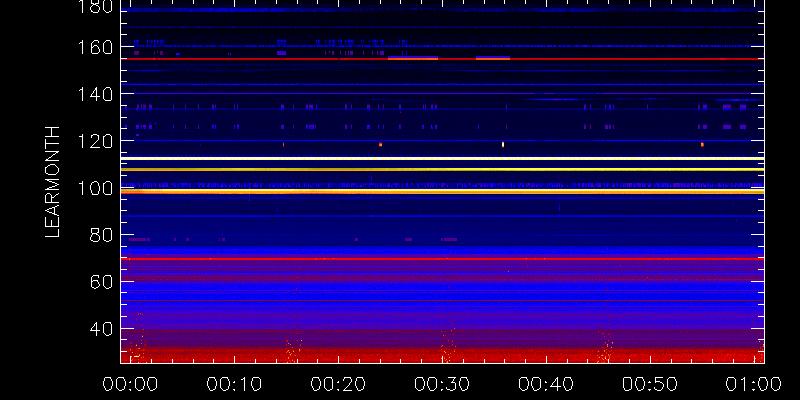
Task: Select the 00:10 time axis label
Action: point(234,384)
